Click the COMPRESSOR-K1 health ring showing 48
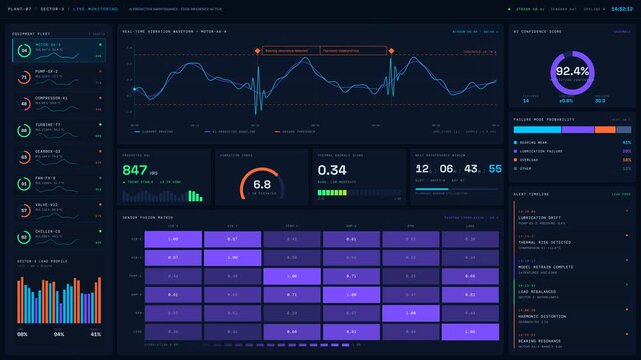Screen dimensions: 641x360 (x=24, y=104)
